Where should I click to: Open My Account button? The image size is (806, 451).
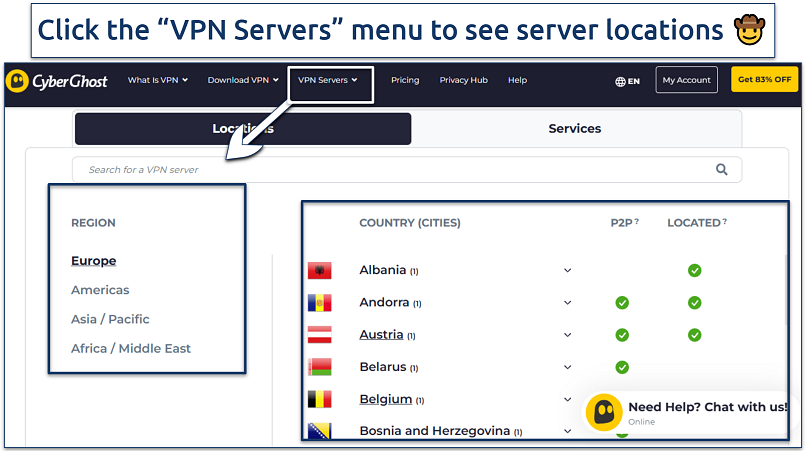pos(686,80)
